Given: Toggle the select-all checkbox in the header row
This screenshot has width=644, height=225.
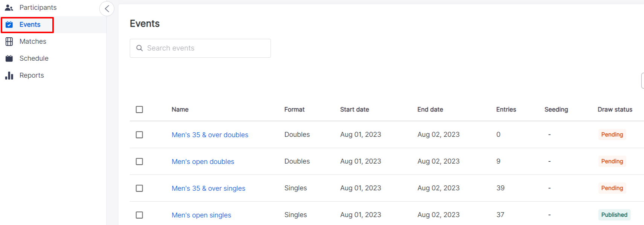Looking at the screenshot, I should [139, 109].
